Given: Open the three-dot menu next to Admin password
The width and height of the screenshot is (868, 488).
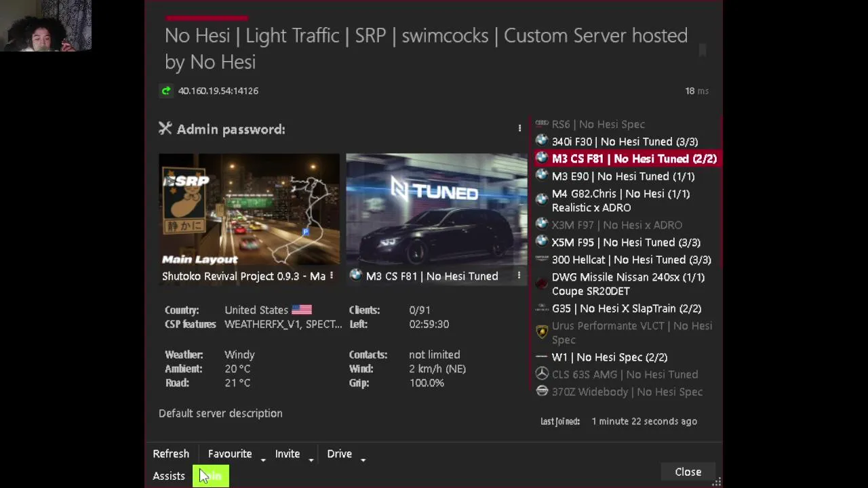Looking at the screenshot, I should pos(519,128).
